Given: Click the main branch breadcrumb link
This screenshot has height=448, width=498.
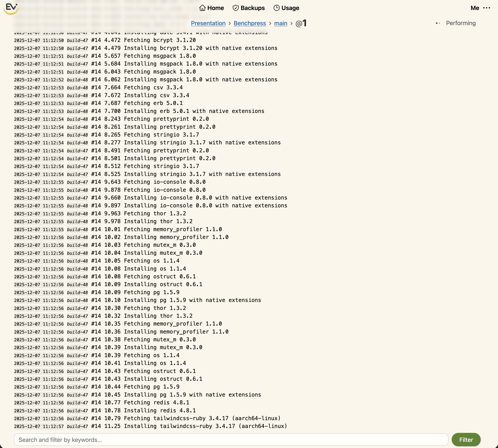Looking at the screenshot, I should point(281,23).
